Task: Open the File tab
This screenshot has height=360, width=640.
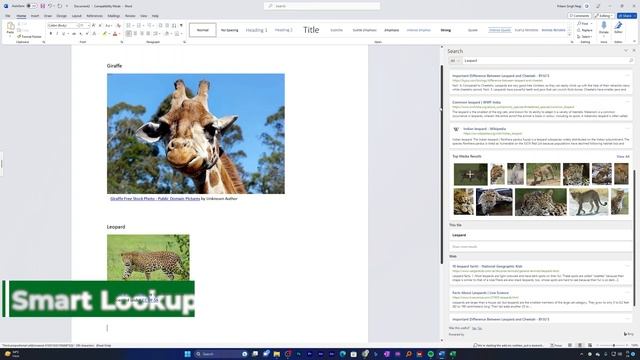Action: click(8, 16)
